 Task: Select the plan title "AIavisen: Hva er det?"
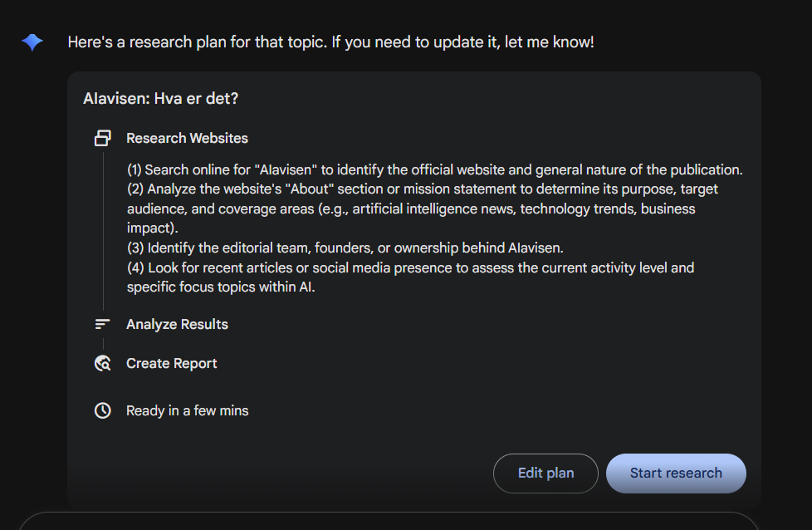[x=161, y=99]
